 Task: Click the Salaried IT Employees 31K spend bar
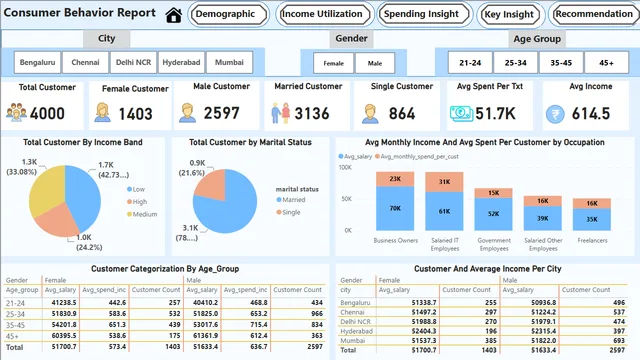[444, 182]
